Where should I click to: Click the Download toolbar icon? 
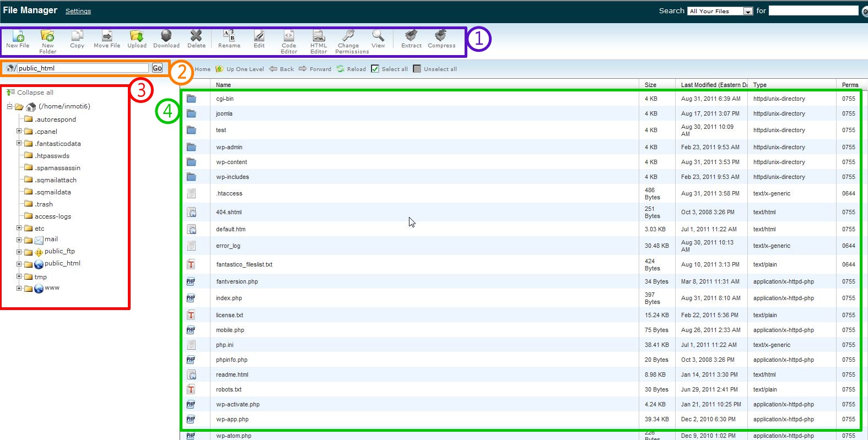pyautogui.click(x=166, y=37)
